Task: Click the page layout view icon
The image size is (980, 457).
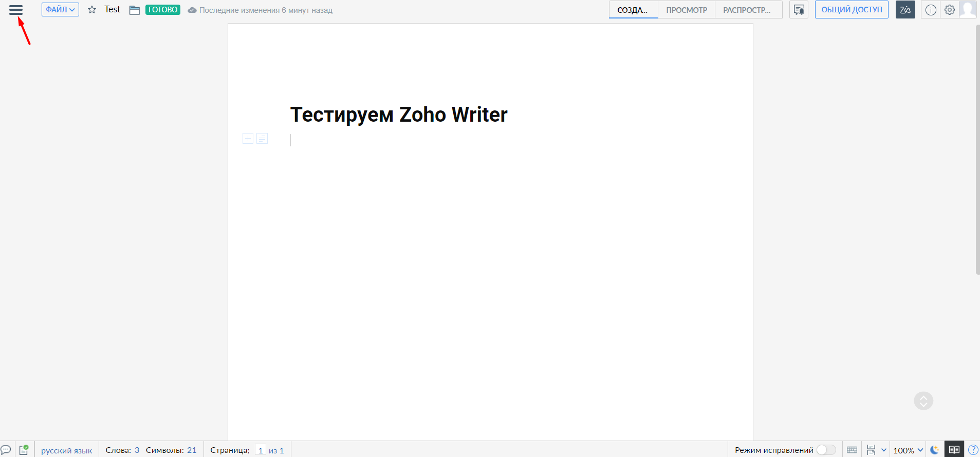Action: coord(871,450)
